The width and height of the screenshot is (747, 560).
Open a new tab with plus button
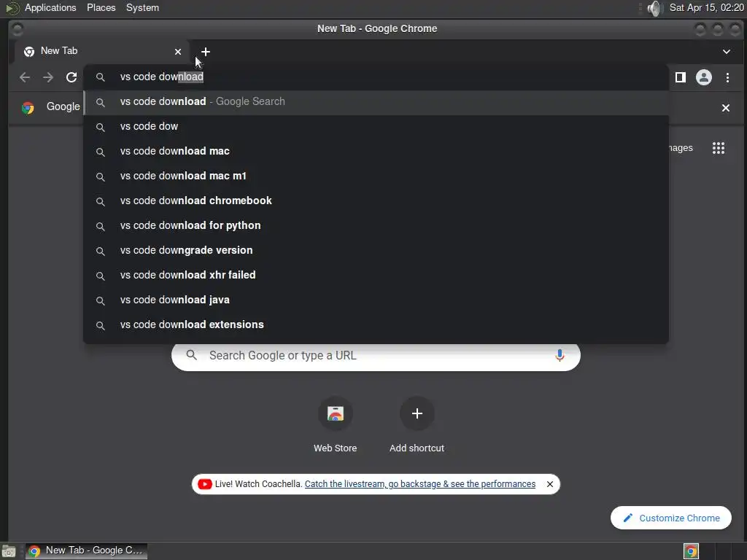205,52
